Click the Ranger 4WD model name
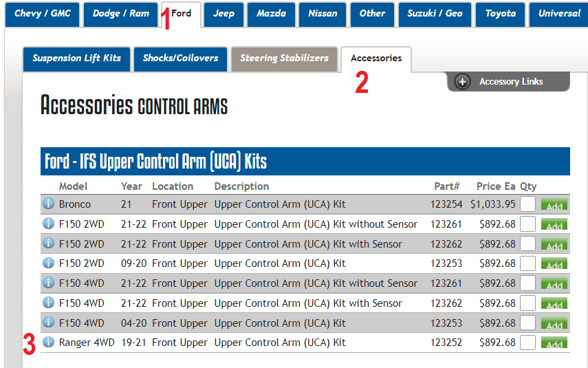The height and width of the screenshot is (368, 588). click(87, 343)
